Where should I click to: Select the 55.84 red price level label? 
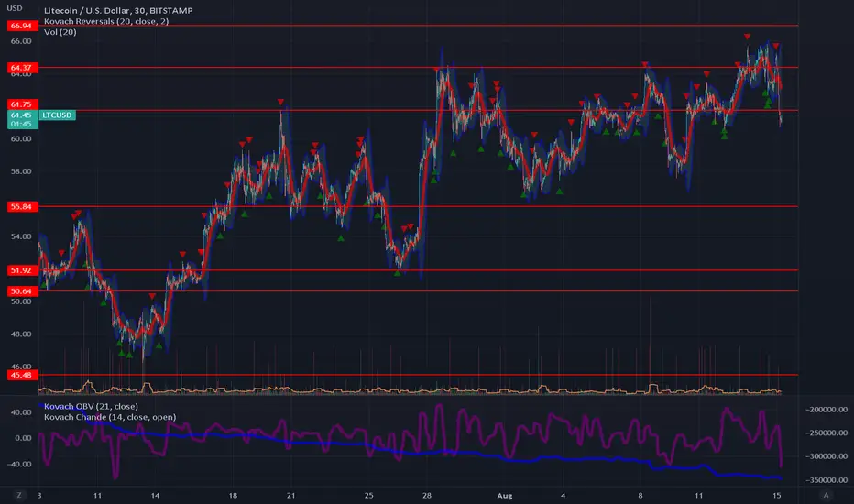click(x=22, y=206)
